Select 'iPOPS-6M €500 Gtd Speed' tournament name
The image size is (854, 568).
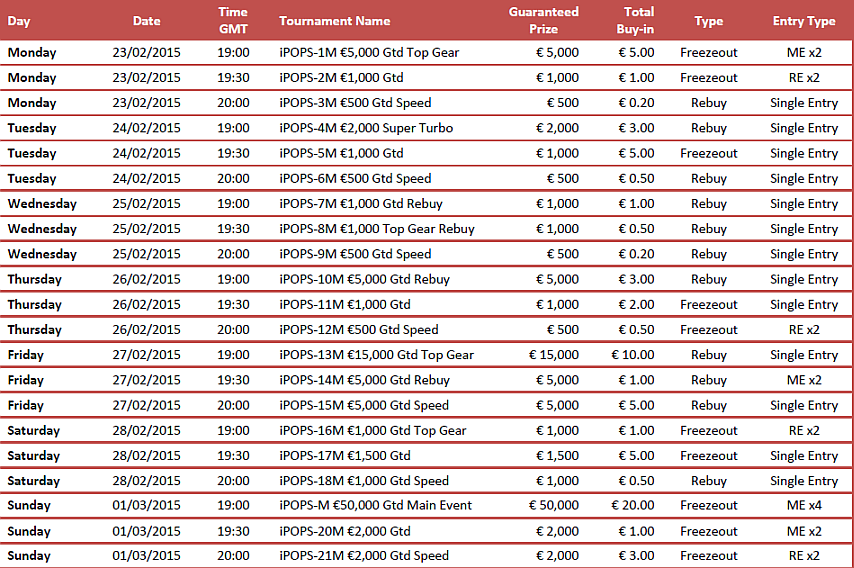click(355, 179)
